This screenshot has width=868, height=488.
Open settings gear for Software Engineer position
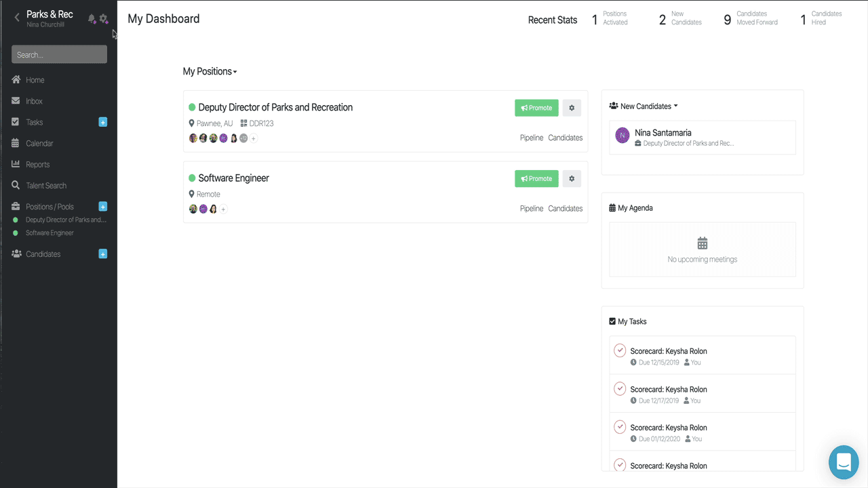[x=572, y=178]
